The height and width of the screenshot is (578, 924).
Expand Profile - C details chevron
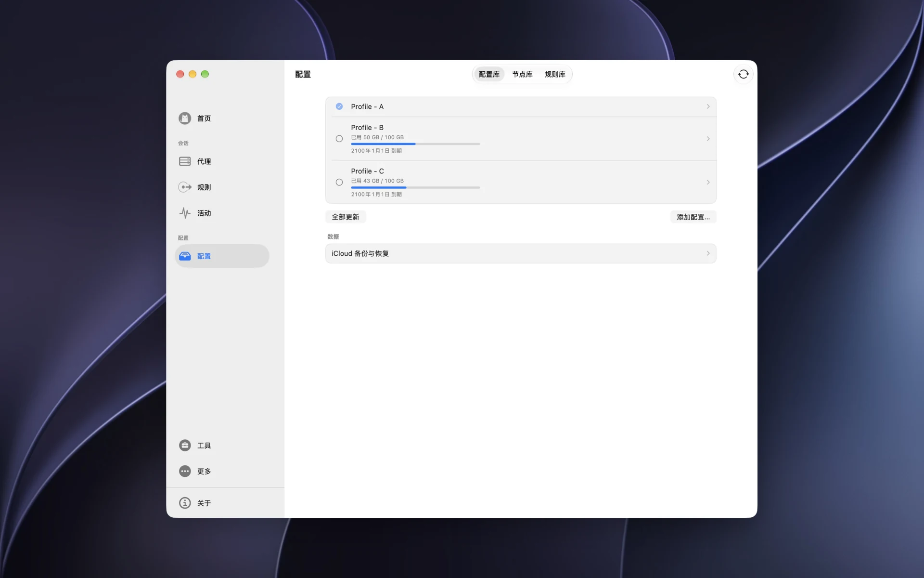point(708,182)
